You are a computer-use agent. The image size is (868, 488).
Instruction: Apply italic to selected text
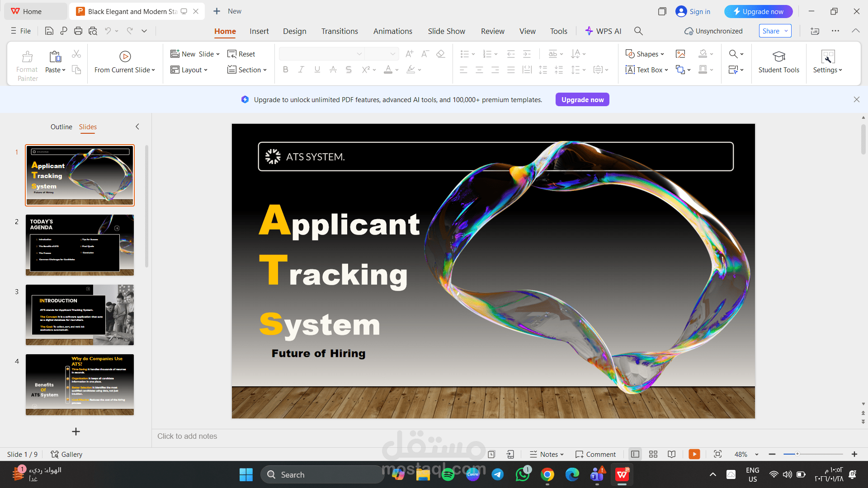click(301, 69)
